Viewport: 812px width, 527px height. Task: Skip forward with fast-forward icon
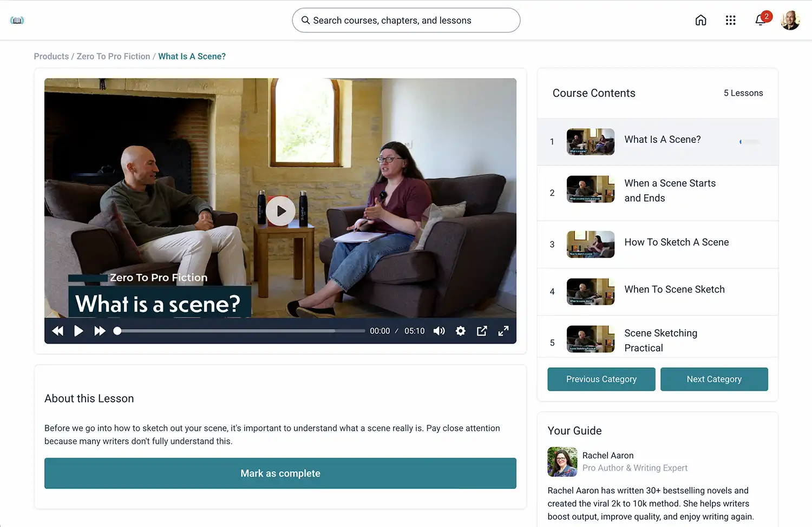coord(100,331)
